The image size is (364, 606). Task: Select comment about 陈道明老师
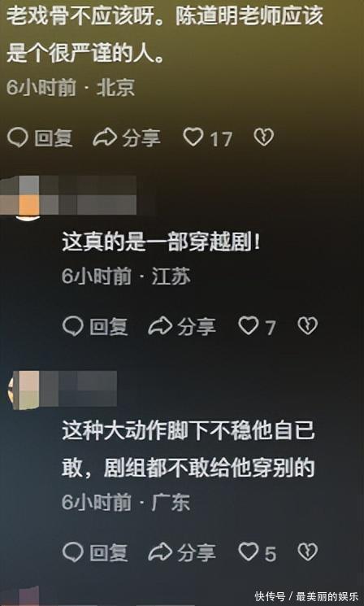click(164, 36)
